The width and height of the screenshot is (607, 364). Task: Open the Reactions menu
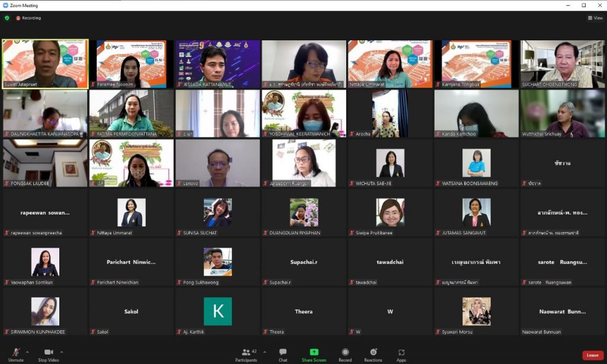(x=373, y=354)
